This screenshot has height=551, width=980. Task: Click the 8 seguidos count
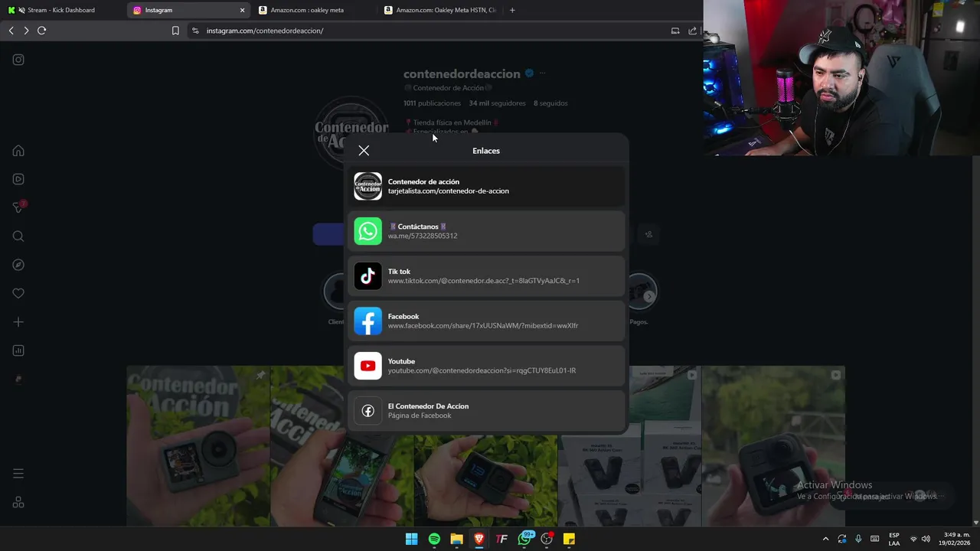(550, 103)
